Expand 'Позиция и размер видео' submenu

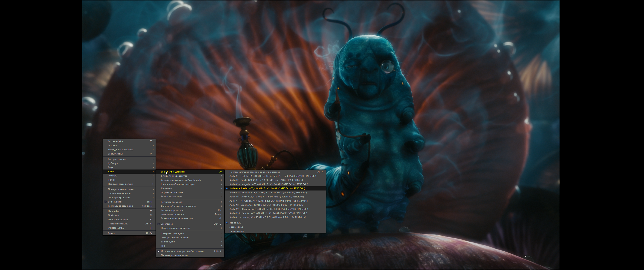click(129, 189)
